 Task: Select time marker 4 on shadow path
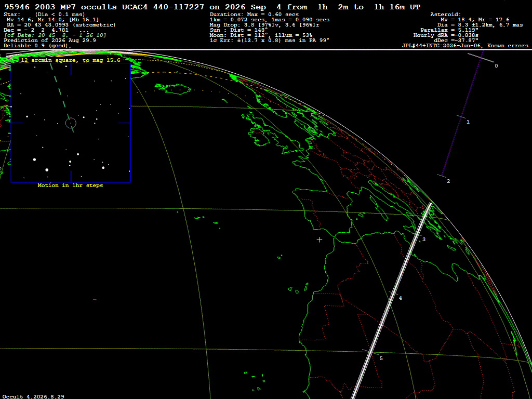click(x=401, y=298)
